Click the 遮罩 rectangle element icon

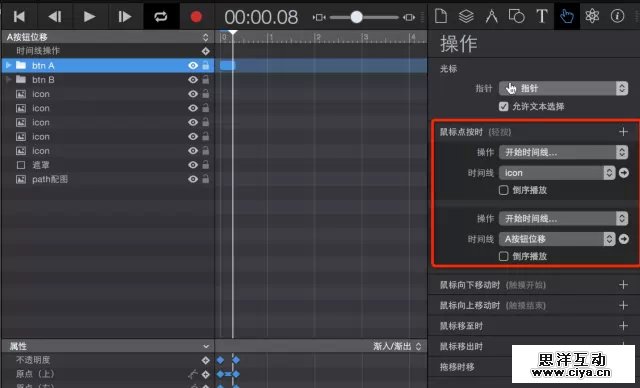click(21, 165)
